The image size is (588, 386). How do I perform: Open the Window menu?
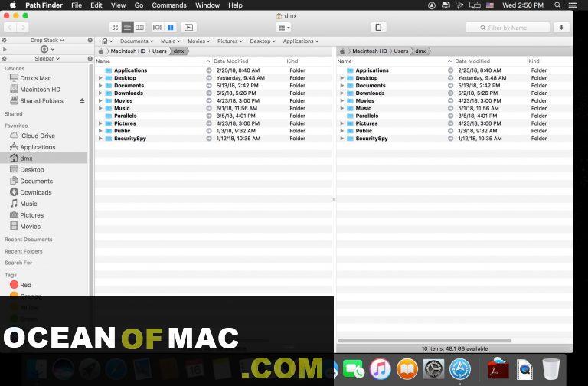coord(207,5)
